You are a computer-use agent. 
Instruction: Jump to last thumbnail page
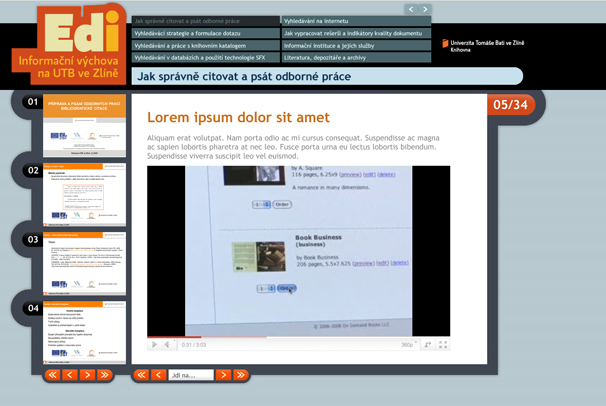pyautogui.click(x=103, y=375)
